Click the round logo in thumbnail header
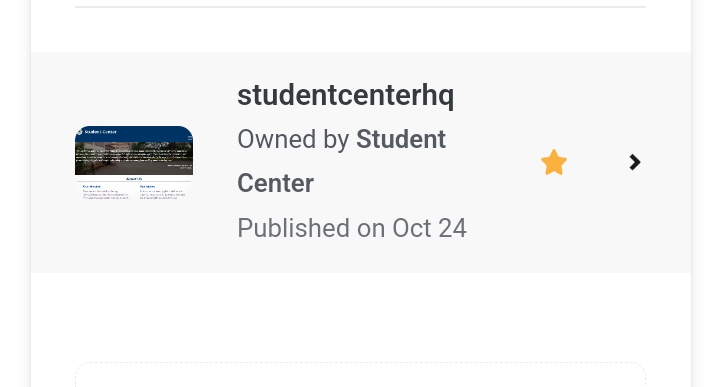 (x=79, y=132)
